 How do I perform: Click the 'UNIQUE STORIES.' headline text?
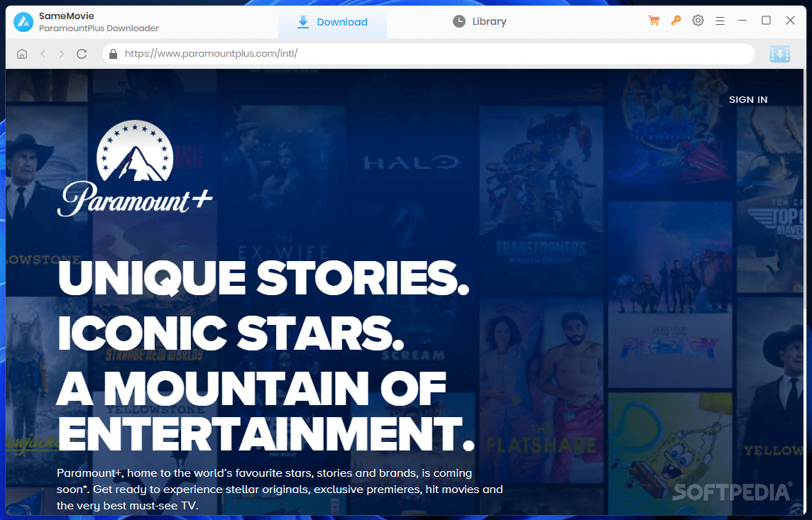pyautogui.click(x=264, y=278)
